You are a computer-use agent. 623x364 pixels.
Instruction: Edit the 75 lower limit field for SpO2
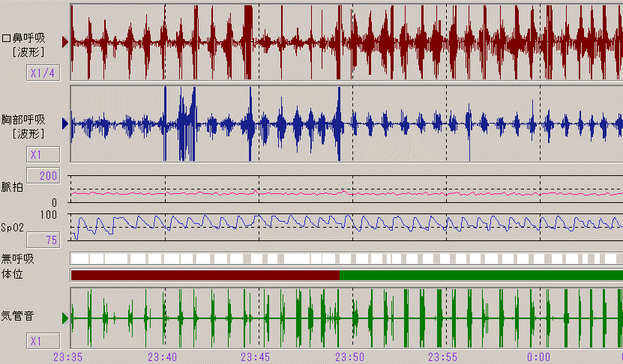[x=43, y=240]
